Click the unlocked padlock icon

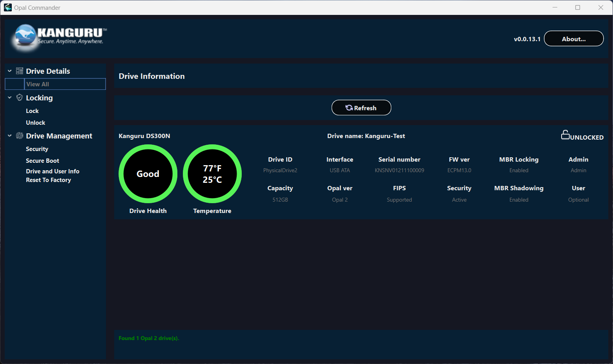565,135
